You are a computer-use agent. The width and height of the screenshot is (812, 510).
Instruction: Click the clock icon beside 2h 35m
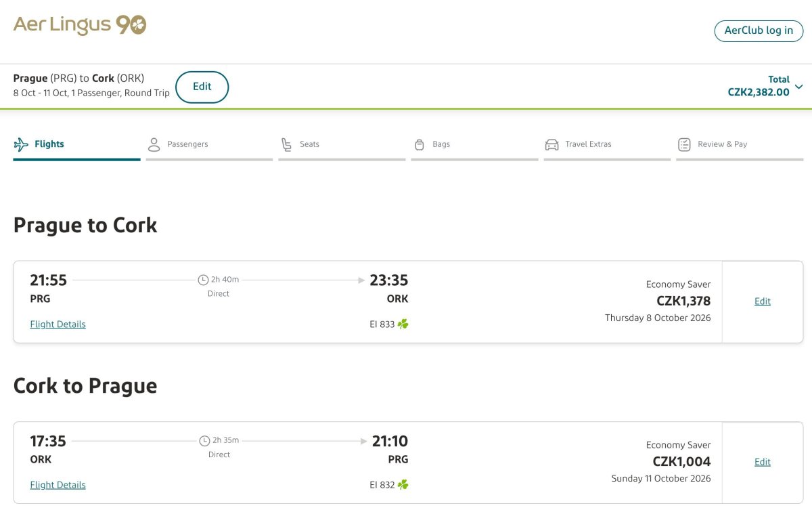pos(204,441)
